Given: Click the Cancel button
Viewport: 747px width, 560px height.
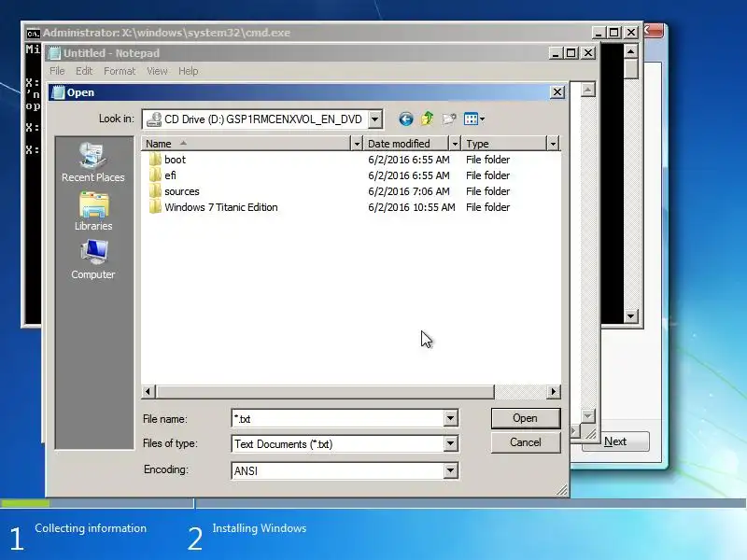Looking at the screenshot, I should point(526,442).
